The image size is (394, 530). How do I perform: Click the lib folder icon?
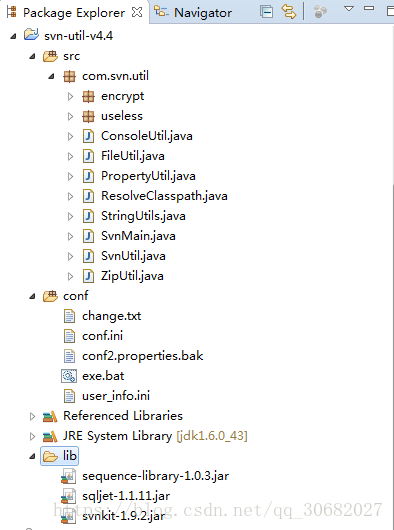click(50, 456)
